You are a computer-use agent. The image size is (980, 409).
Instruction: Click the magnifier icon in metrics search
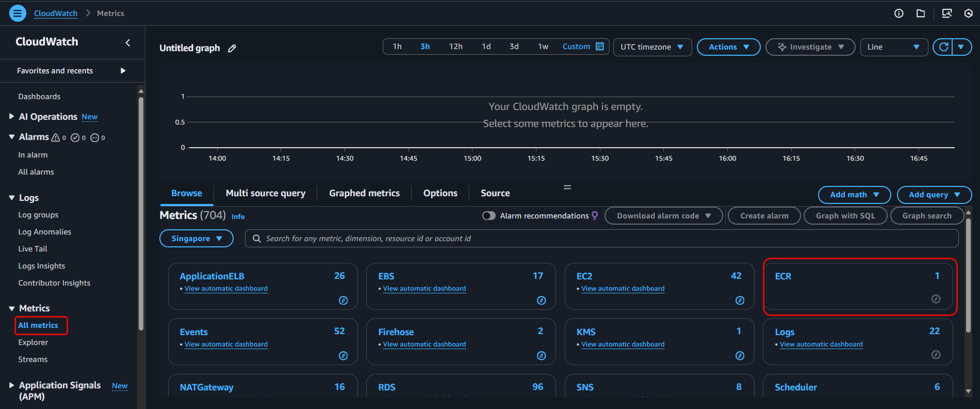tap(256, 239)
